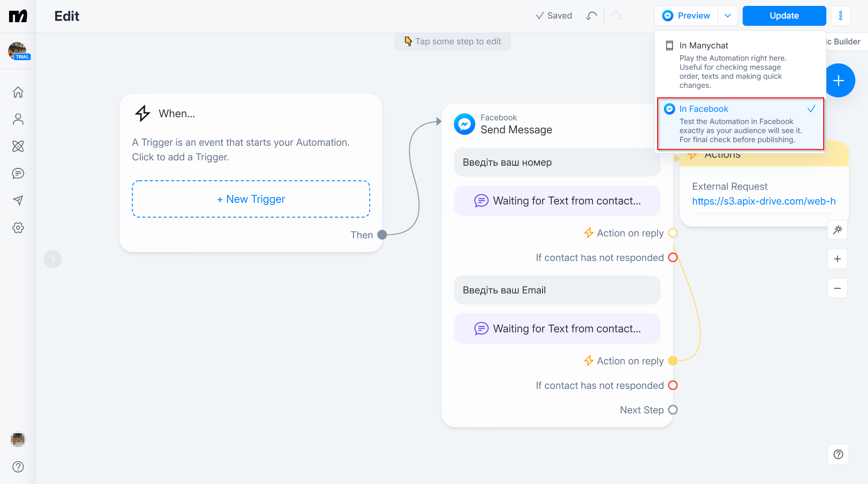Open first Waiting for Text from contact block
The width and height of the screenshot is (868, 484).
(x=557, y=201)
